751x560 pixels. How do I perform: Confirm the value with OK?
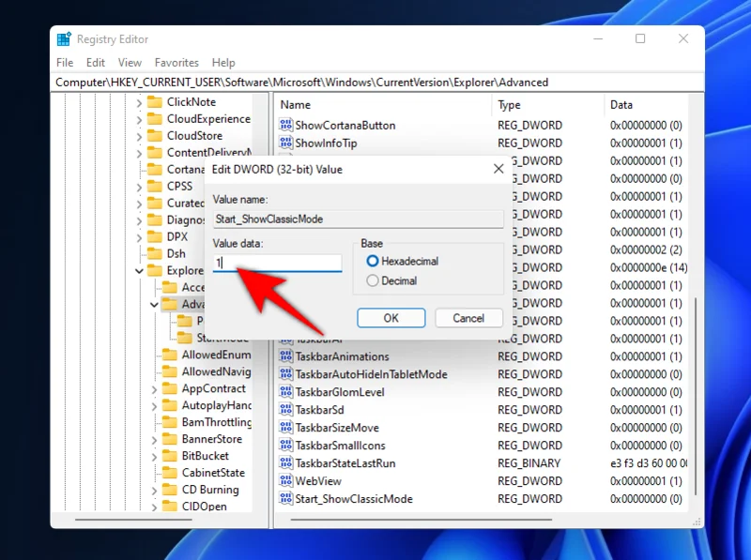391,317
